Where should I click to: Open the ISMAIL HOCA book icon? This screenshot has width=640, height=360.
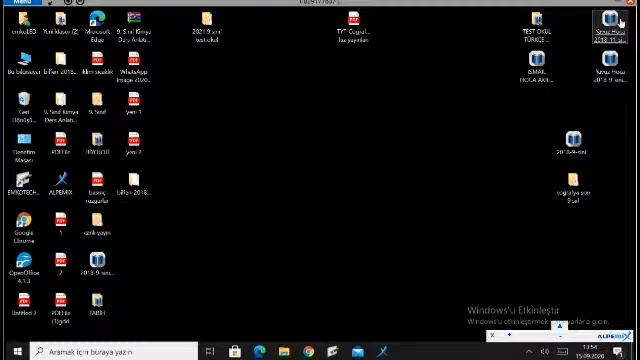(537, 67)
